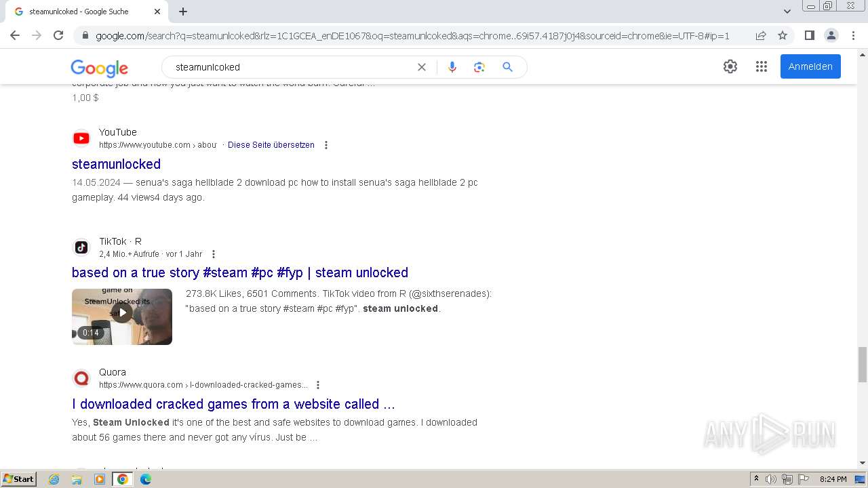868x488 pixels.
Task: Go back to the previous page
Action: [x=15, y=35]
